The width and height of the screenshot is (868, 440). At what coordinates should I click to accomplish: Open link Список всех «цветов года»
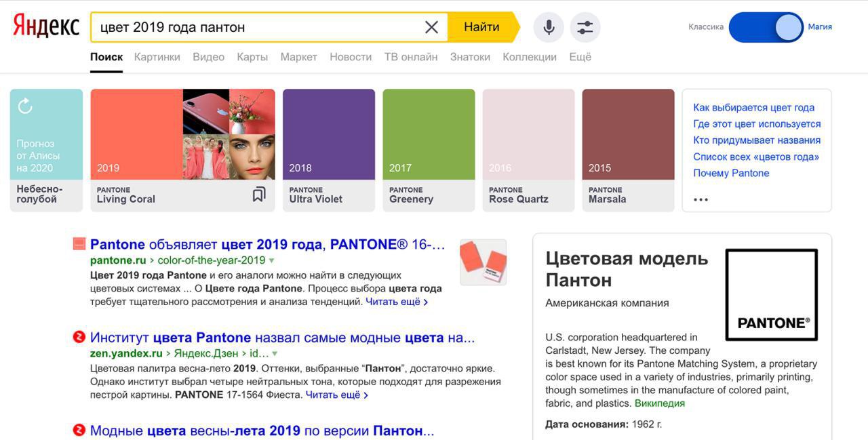click(756, 156)
